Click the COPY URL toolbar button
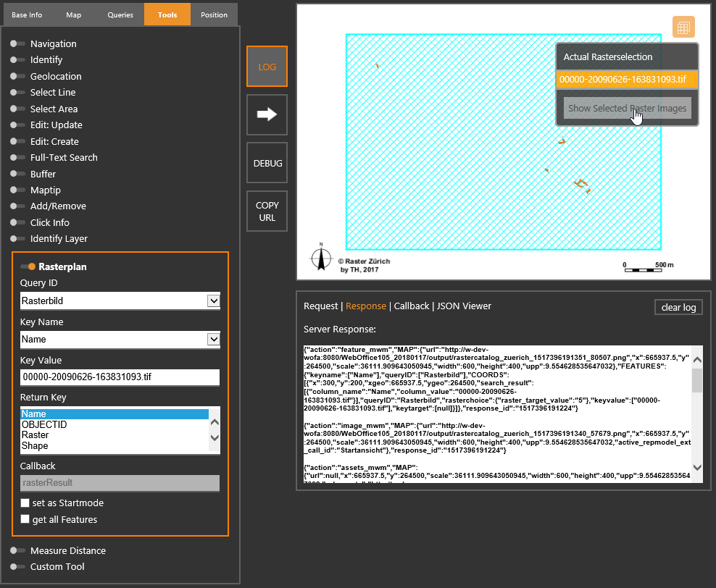Image resolution: width=716 pixels, height=588 pixels. point(266,211)
